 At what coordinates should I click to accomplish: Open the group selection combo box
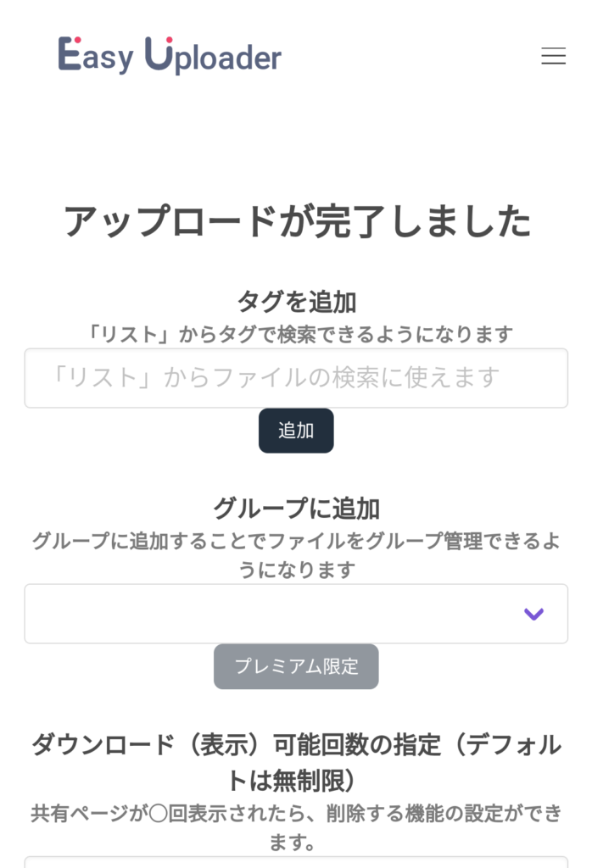(x=296, y=614)
